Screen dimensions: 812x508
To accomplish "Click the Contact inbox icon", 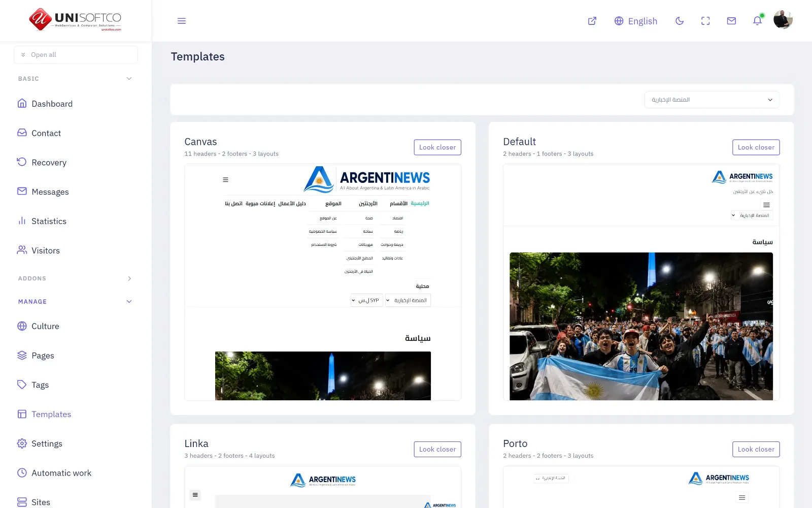I will 22,133.
